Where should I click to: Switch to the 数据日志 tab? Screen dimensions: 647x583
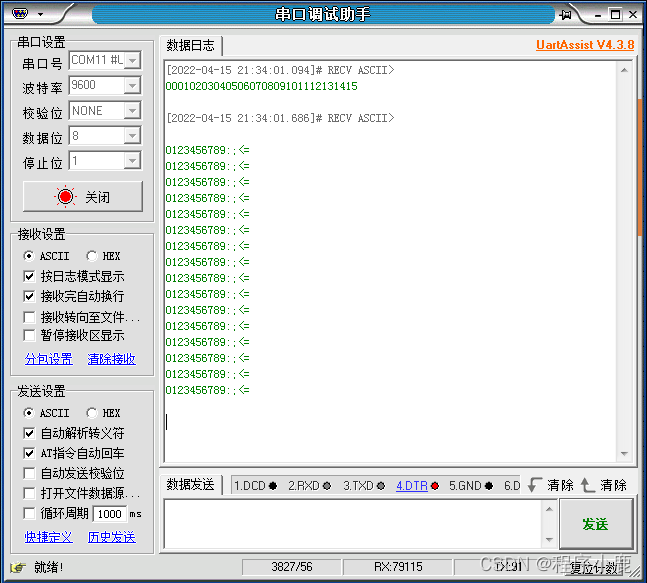[190, 46]
